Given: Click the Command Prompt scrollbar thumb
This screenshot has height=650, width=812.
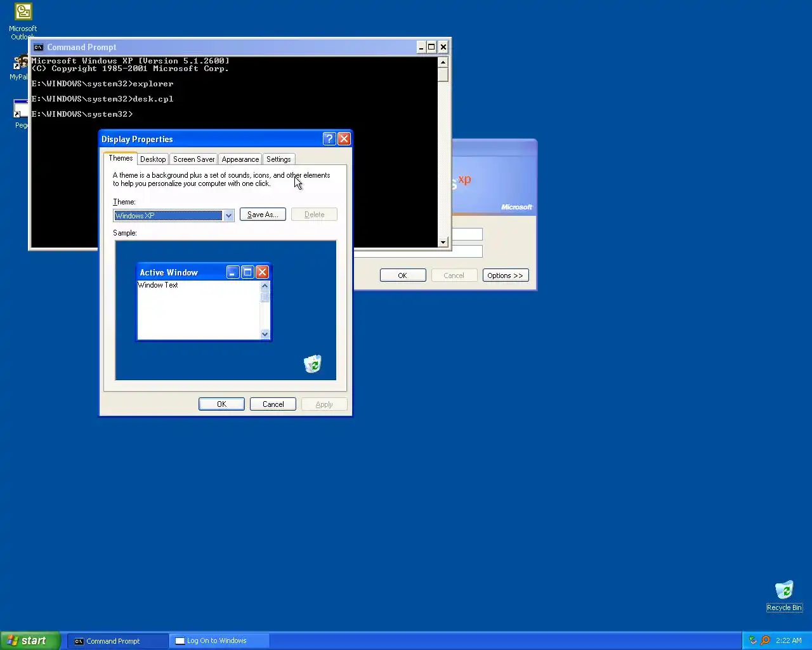Looking at the screenshot, I should [x=443, y=74].
